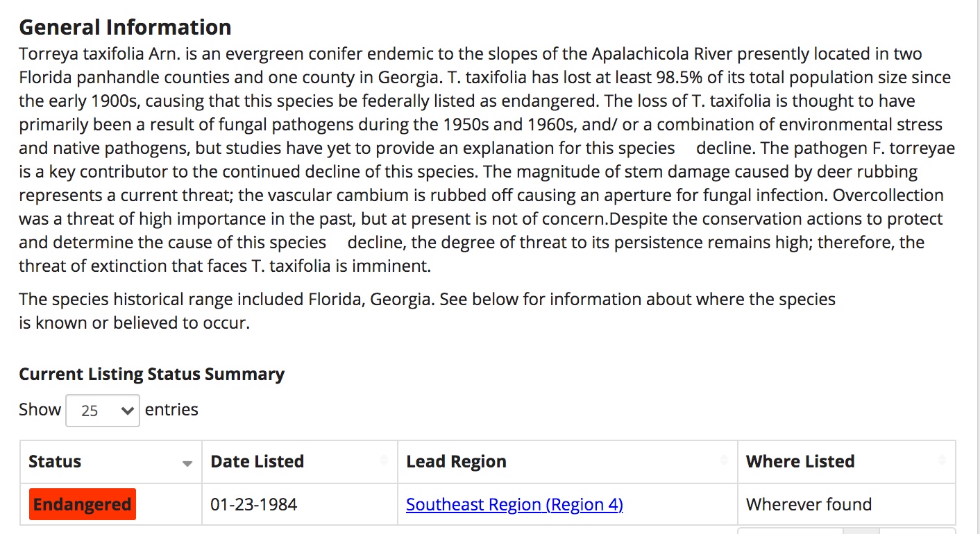Click the red Endangered status badge

[83, 504]
